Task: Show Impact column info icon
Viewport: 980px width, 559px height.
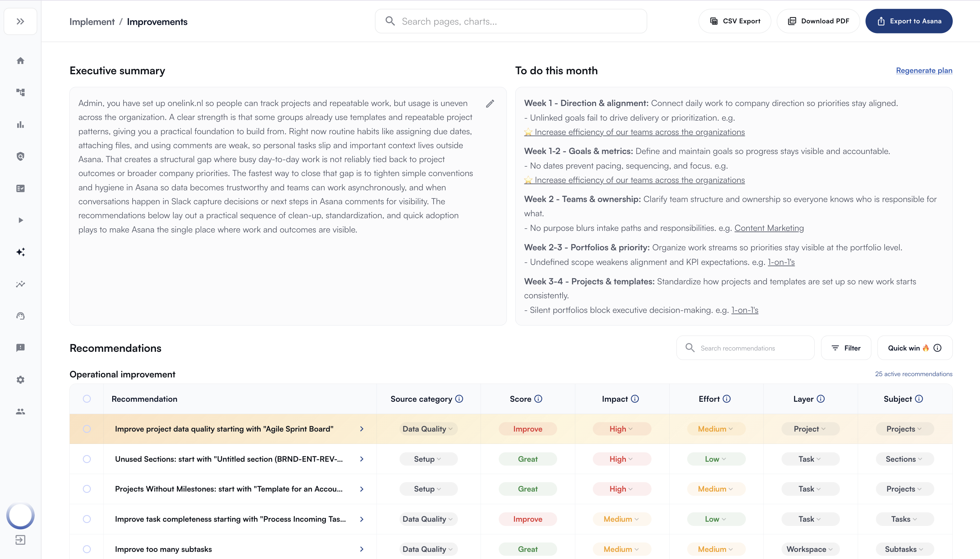Action: 635,399
